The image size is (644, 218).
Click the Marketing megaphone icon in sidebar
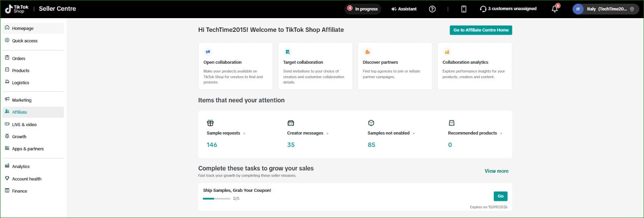coord(7,100)
